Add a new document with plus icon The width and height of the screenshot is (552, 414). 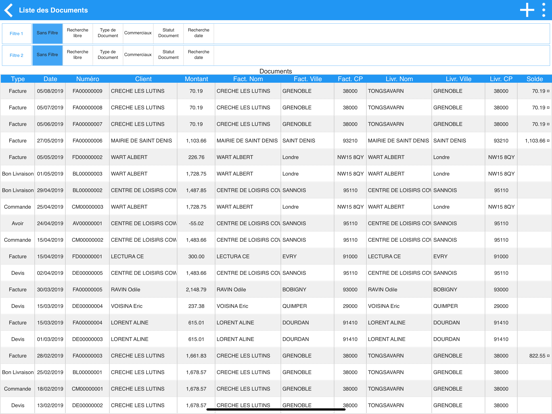coord(527,10)
